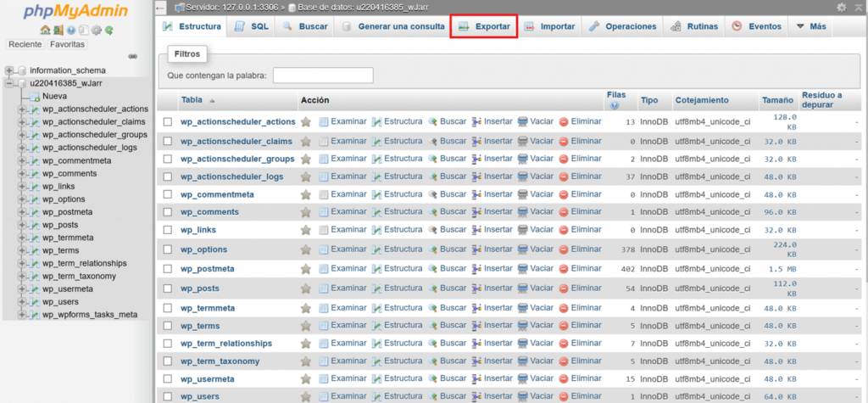
Task: Click Base de datos u220416385_wJarr breadcrumb
Action: (363, 8)
